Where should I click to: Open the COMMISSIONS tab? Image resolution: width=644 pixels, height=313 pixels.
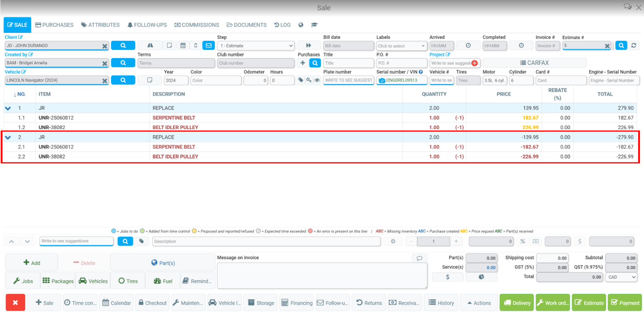tap(197, 25)
